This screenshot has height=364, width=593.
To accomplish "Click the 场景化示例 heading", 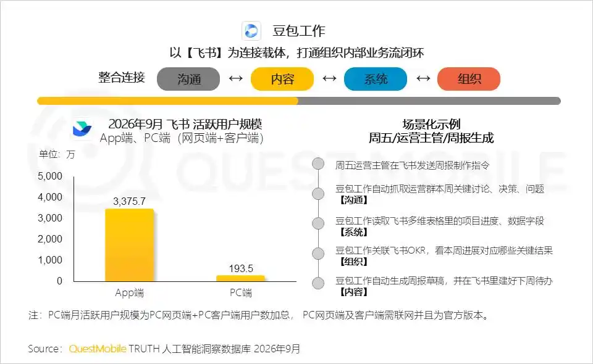I will coord(431,124).
